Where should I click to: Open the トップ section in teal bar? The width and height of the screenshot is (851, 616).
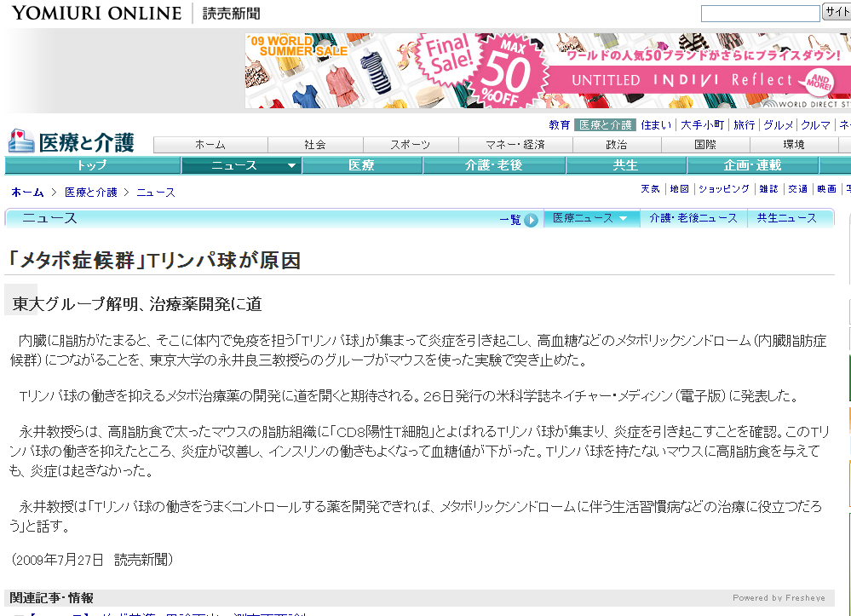92,165
